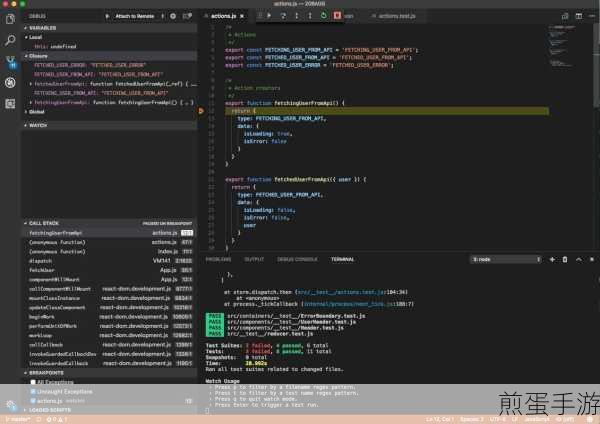Click the feedback smiley in status bar
Viewport: 600px width, 424px height.
[x=590, y=419]
